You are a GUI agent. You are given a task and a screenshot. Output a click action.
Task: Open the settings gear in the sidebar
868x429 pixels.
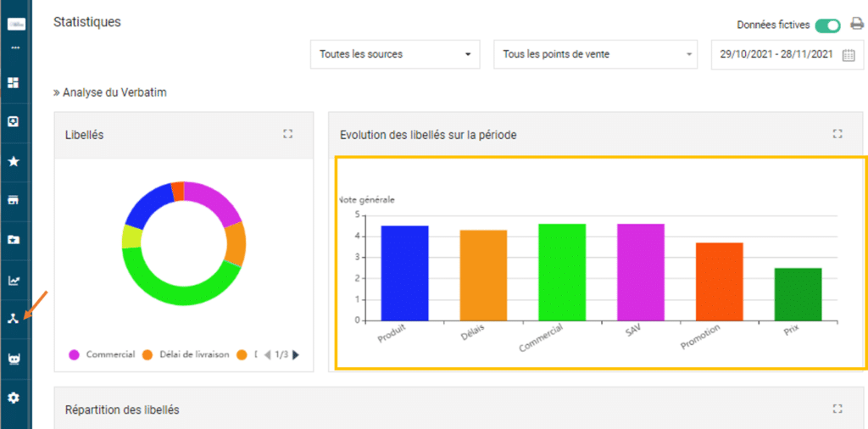[x=14, y=398]
